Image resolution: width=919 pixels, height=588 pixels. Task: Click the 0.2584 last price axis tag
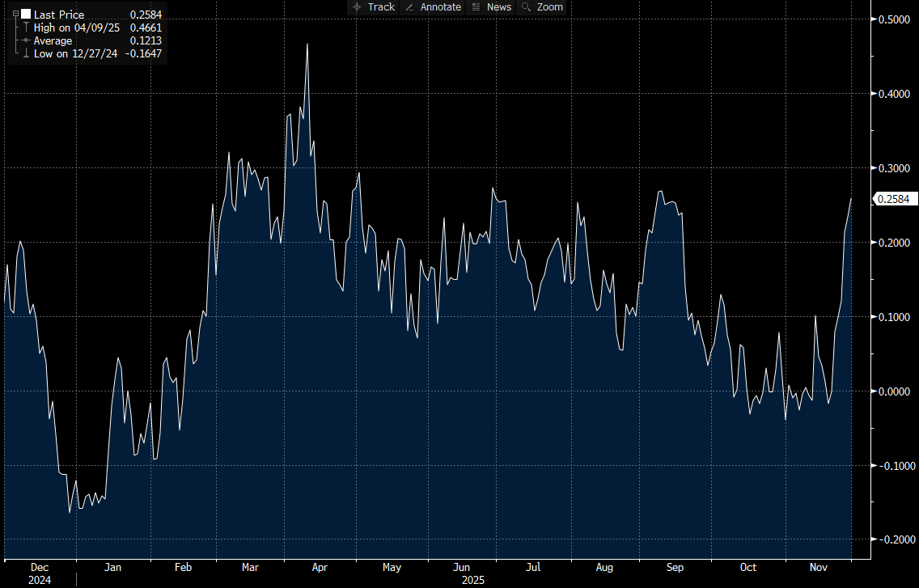893,199
